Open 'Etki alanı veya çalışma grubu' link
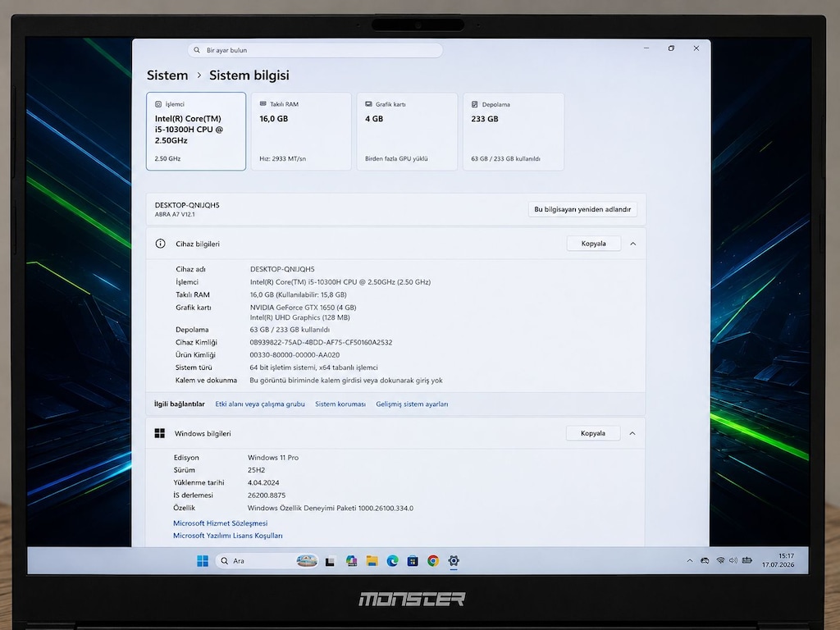 [x=260, y=404]
